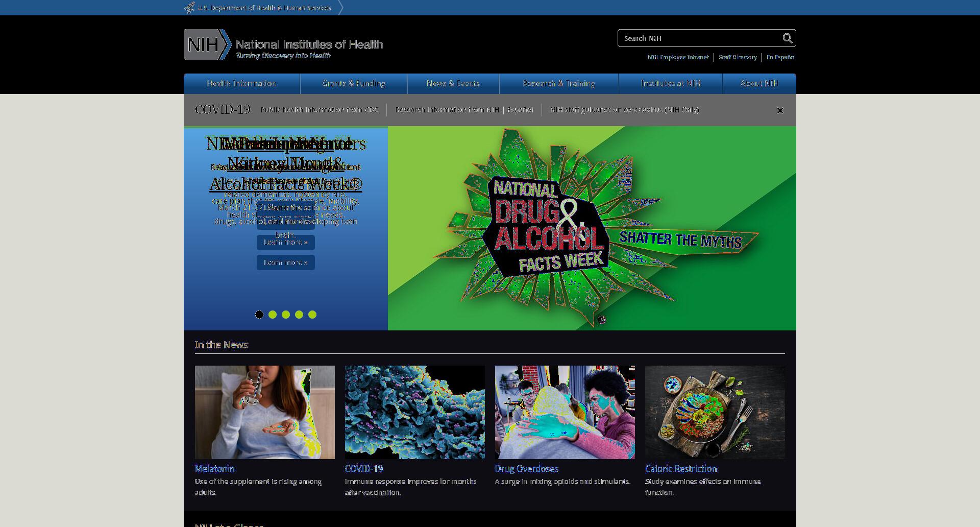Viewport: 980px width, 527px height.
Task: Open the Drug Overdoses article link
Action: click(527, 469)
